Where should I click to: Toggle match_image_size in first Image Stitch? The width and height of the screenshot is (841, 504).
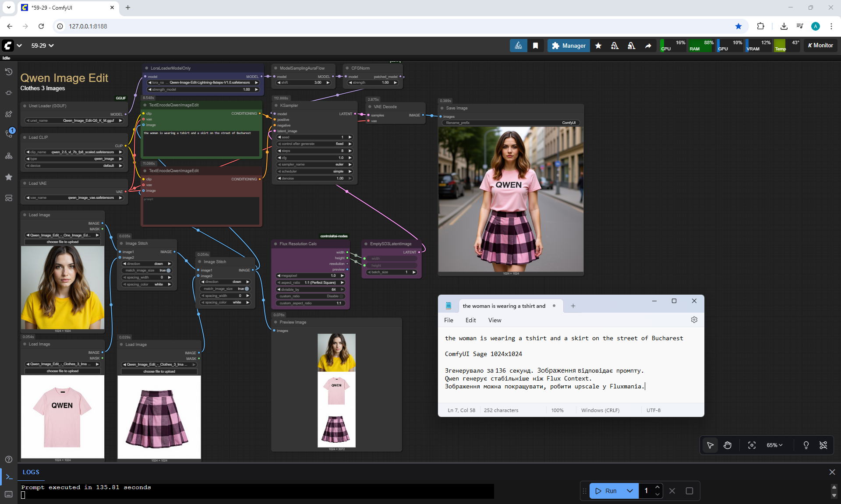169,271
